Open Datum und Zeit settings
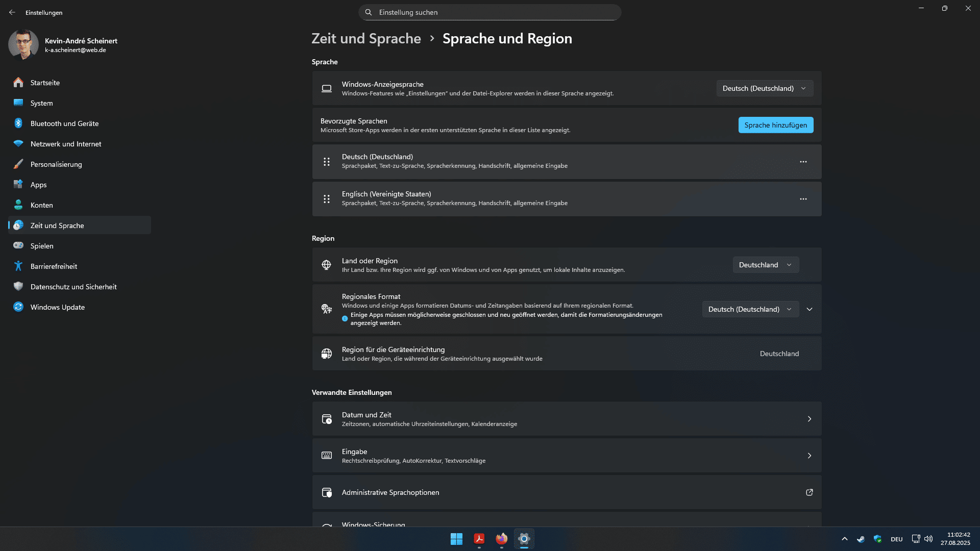Screen dimensions: 980x551 coord(567,419)
